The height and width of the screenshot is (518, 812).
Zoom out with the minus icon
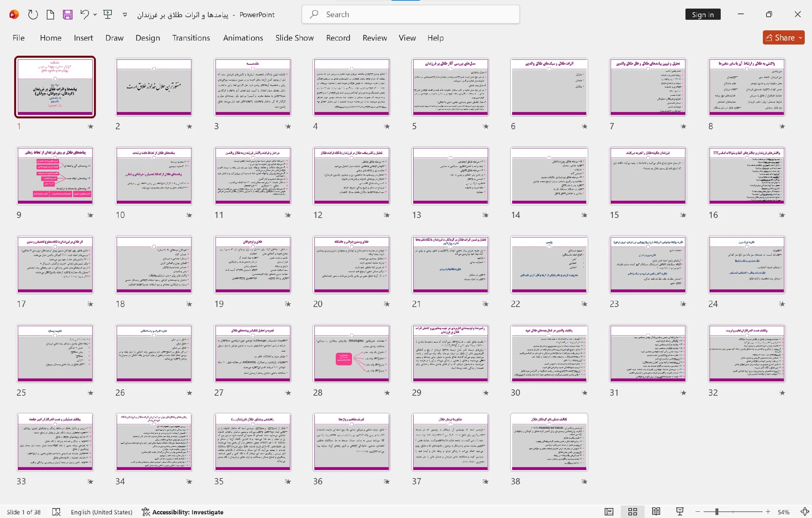[x=698, y=512]
